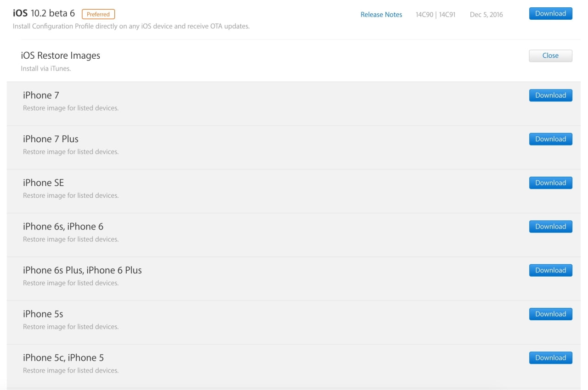Download the iPhone SE restore image
This screenshot has width=588, height=390.
click(550, 183)
